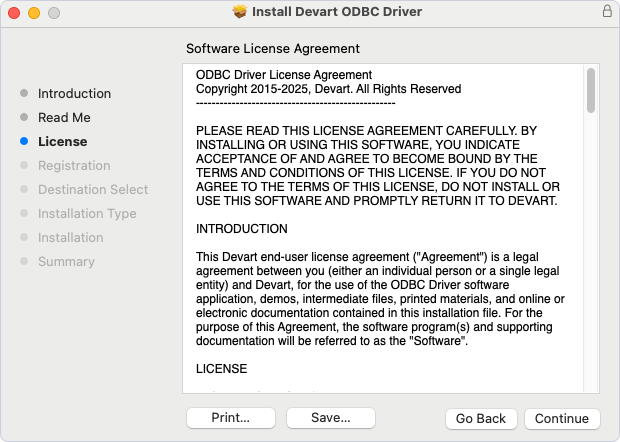This screenshot has width=620, height=442.
Task: Click the 'ODBC Driver License Agreement' line
Action: (x=284, y=75)
